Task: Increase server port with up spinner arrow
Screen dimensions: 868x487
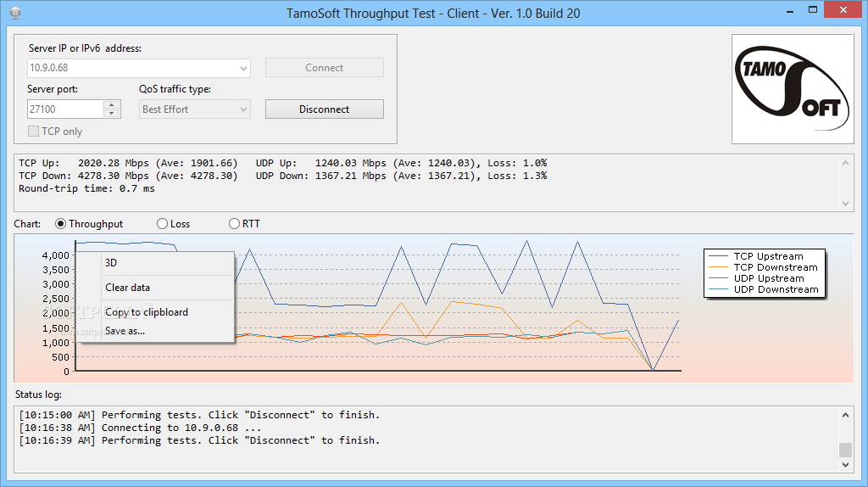Action: 112,104
